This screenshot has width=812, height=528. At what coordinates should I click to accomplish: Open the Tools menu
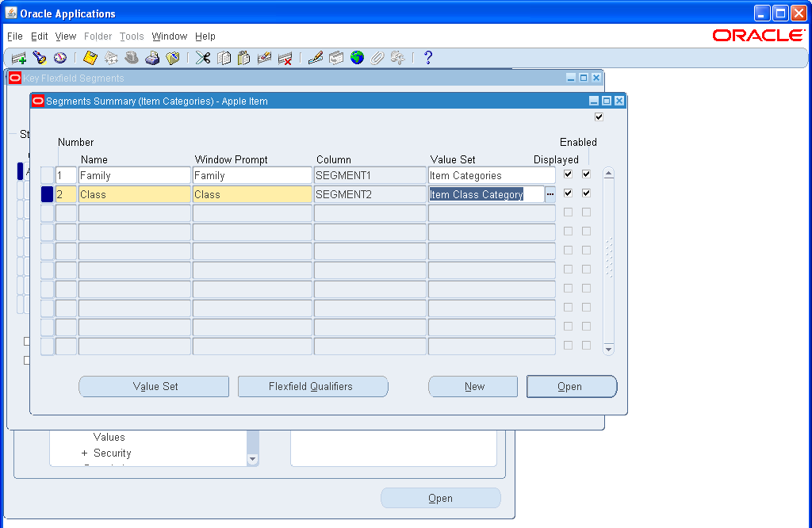[x=132, y=36]
